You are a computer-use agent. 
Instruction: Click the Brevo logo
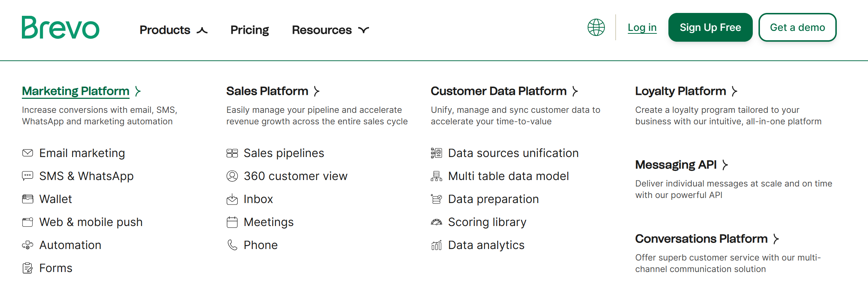(x=60, y=27)
